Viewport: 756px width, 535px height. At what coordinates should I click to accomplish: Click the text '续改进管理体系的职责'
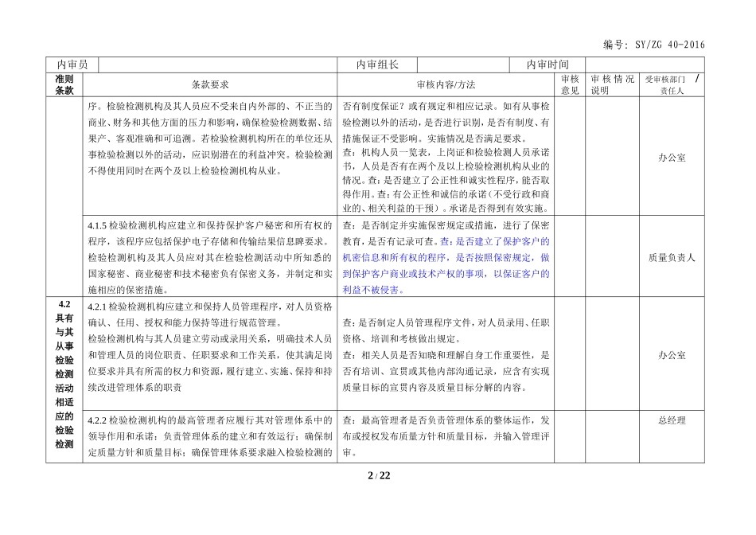[134, 388]
